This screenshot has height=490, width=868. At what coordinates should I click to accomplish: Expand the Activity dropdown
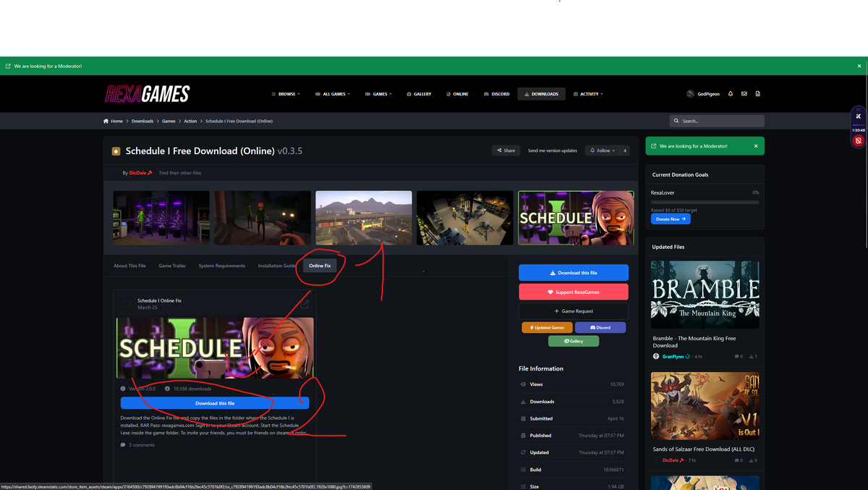click(588, 94)
